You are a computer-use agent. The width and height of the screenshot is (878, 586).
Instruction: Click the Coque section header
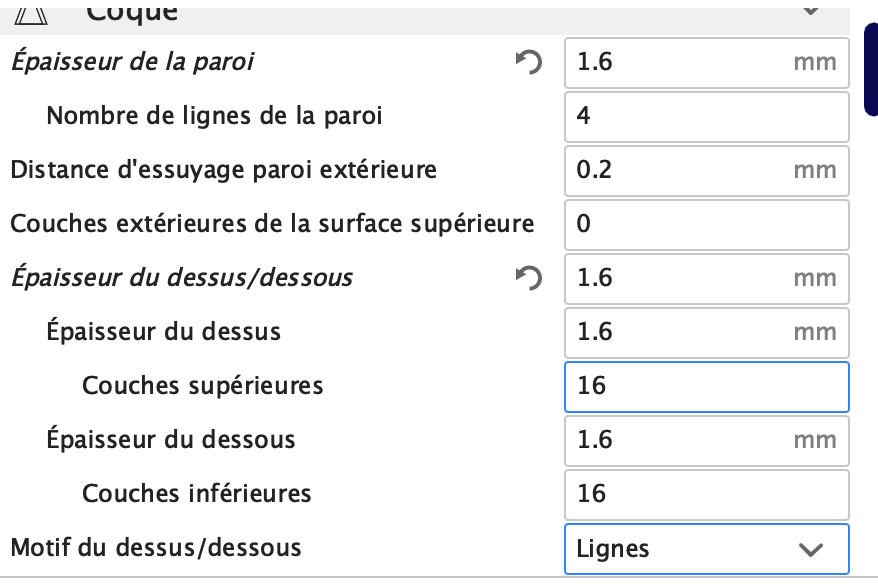(x=425, y=17)
